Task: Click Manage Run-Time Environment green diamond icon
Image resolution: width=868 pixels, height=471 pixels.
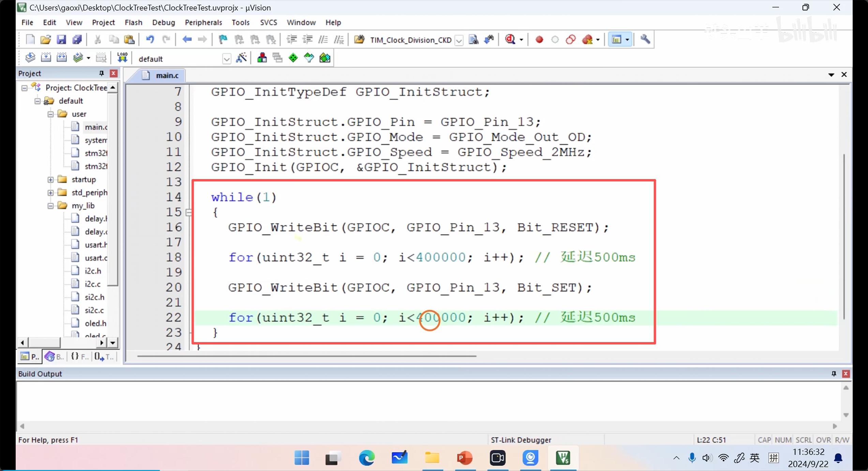Action: click(293, 58)
